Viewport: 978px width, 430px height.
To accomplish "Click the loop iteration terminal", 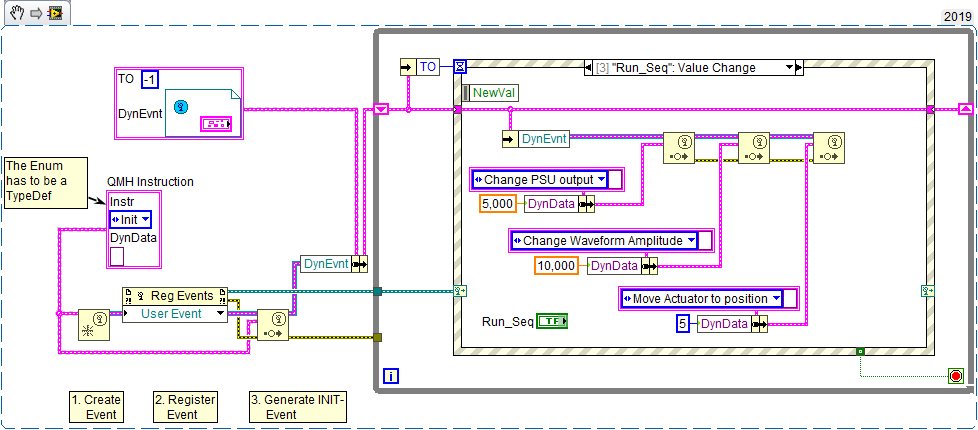I will [x=391, y=377].
